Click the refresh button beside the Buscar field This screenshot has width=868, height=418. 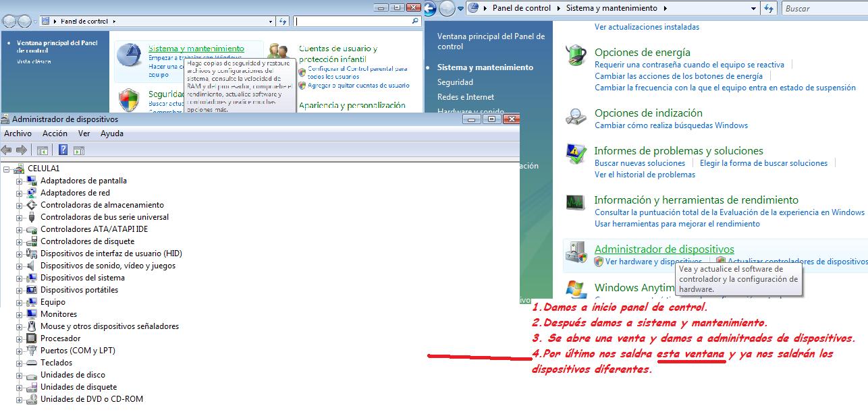click(x=768, y=9)
